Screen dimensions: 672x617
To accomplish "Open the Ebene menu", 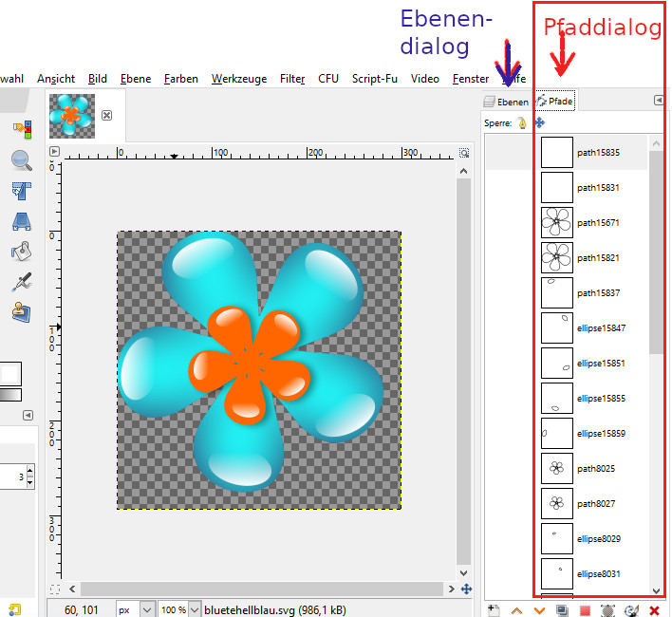I will coord(136,79).
